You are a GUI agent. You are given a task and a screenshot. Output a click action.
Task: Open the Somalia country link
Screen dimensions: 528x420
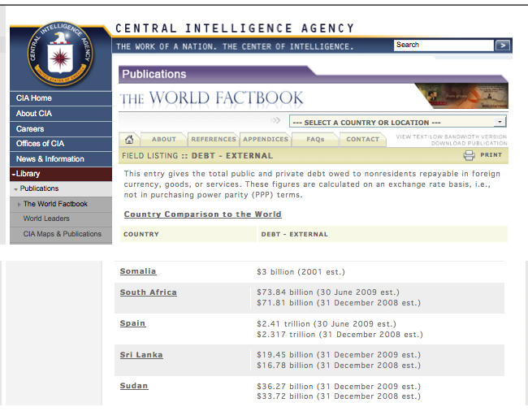pos(138,271)
